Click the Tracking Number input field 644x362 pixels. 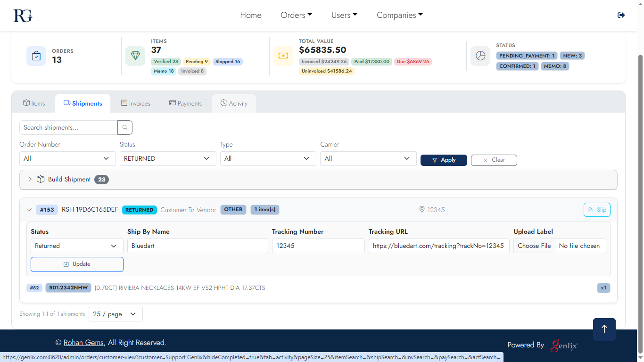click(x=318, y=246)
